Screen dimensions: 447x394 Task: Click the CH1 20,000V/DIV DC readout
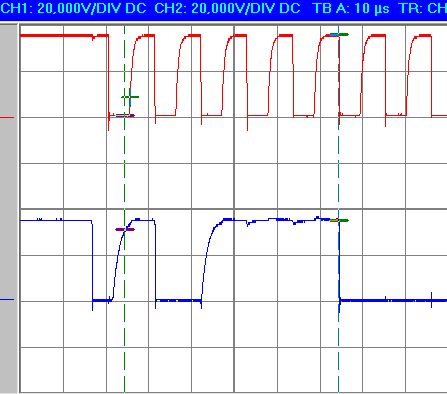pyautogui.click(x=73, y=8)
